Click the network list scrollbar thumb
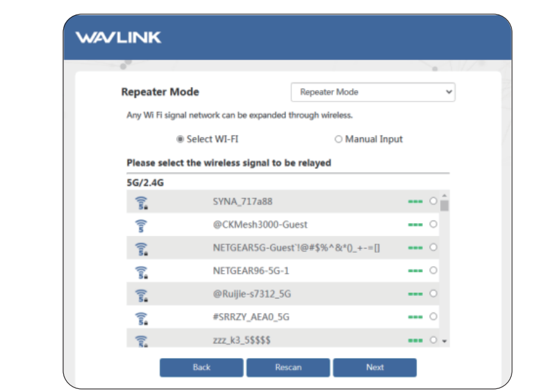 click(x=444, y=205)
